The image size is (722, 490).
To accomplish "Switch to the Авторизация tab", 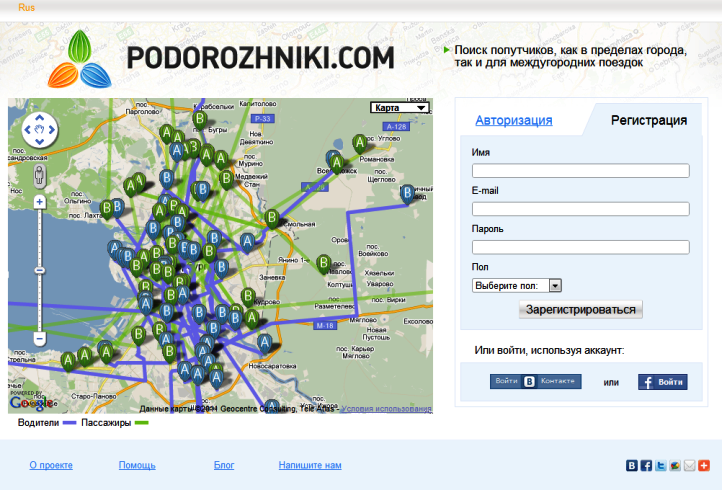I will (513, 121).
